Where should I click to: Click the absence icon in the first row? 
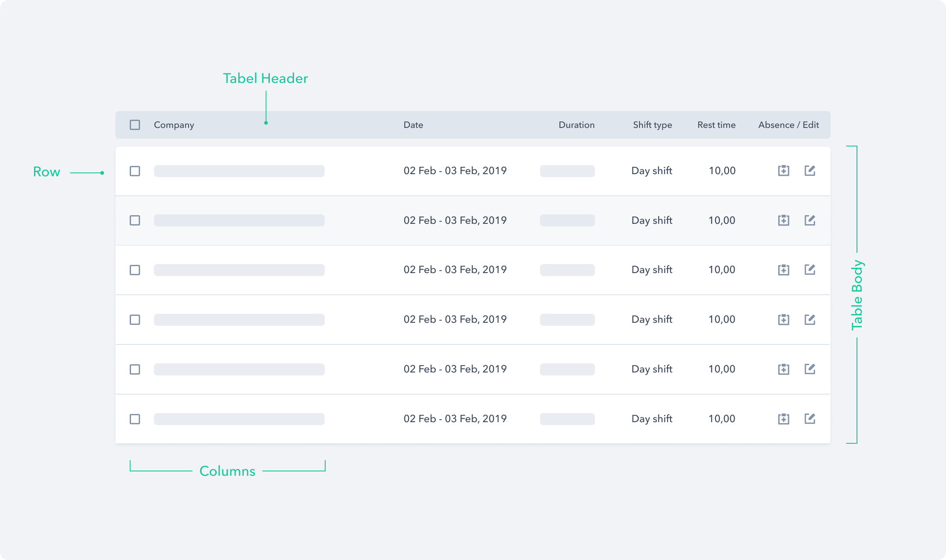click(x=783, y=171)
